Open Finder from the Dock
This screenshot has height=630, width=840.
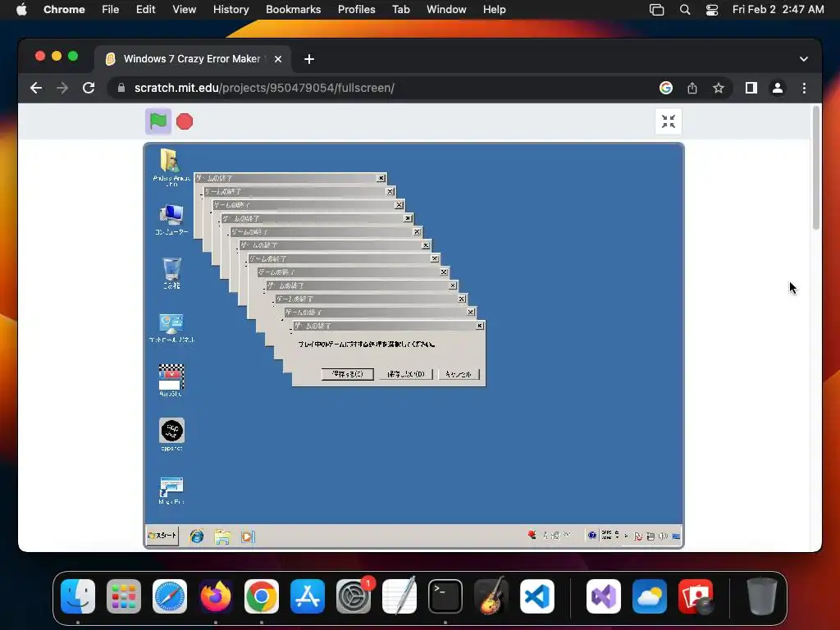pyautogui.click(x=78, y=596)
